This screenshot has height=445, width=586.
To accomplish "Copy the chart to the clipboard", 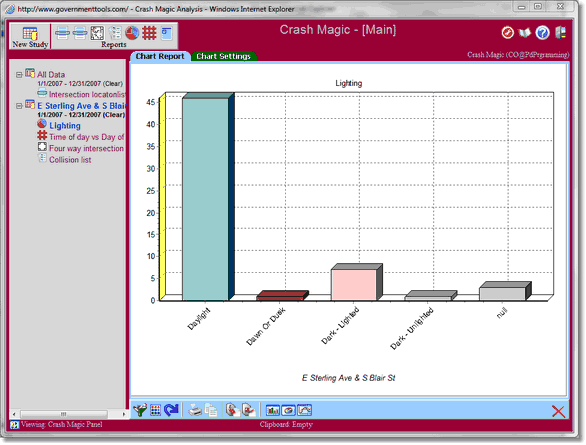I will (211, 410).
